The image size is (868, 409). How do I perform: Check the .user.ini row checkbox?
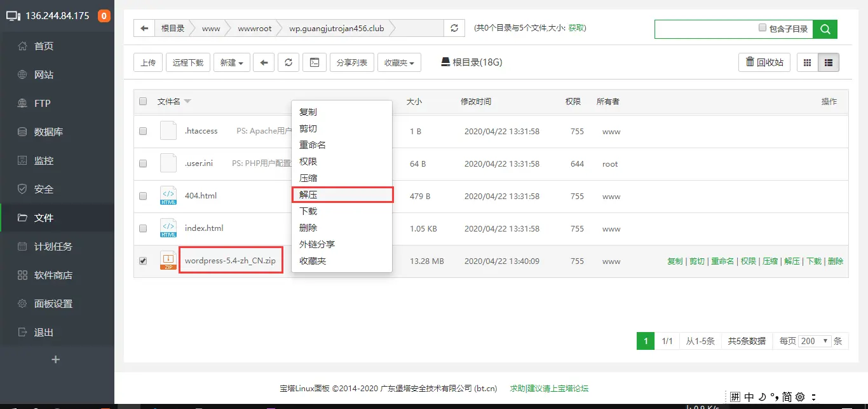143,163
